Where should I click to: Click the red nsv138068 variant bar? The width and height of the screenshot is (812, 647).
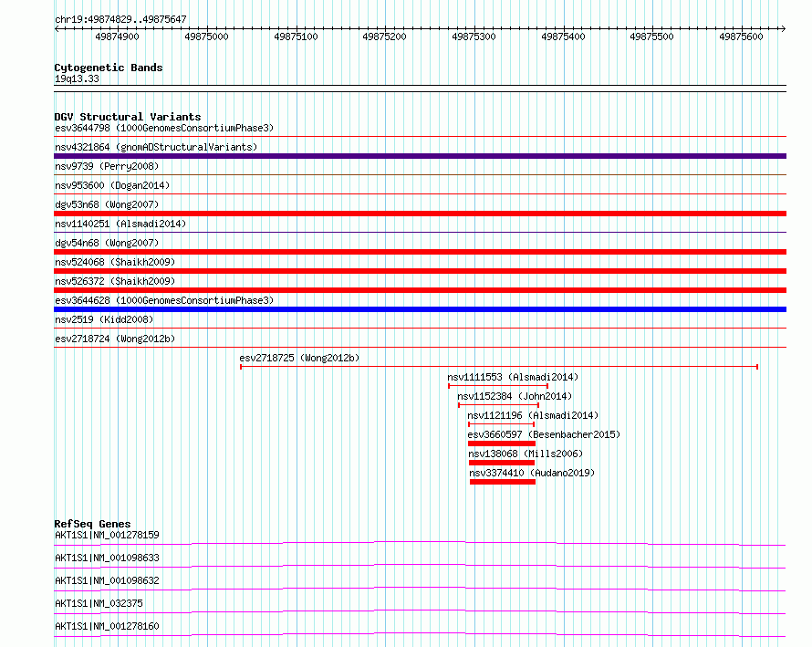tap(501, 463)
